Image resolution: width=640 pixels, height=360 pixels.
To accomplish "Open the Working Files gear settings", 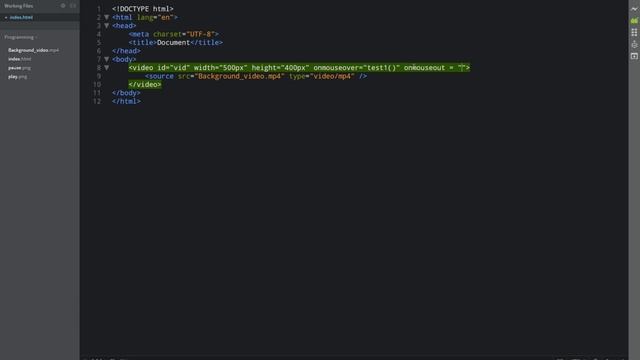I will 63,6.
